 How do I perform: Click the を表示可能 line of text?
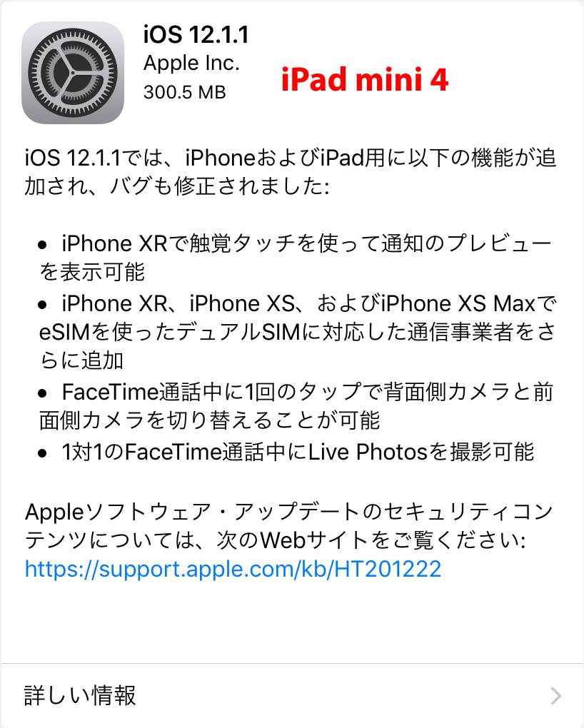coord(92,272)
